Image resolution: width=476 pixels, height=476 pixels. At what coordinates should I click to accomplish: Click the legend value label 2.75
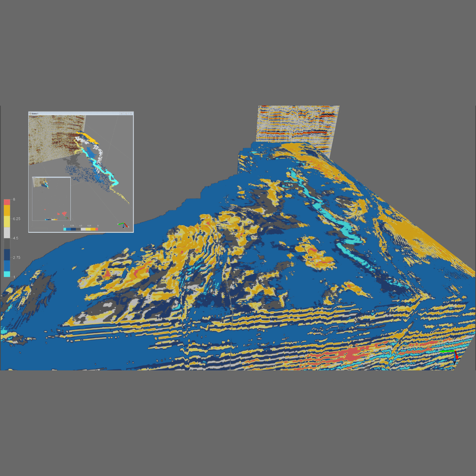click(17, 258)
